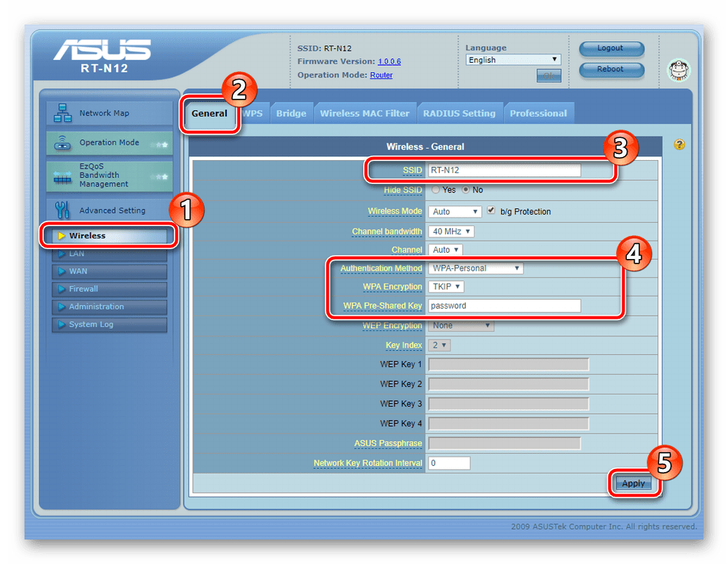This screenshot has height=564, width=728.
Task: Click the Operation Mode router icon
Action: coord(62,143)
